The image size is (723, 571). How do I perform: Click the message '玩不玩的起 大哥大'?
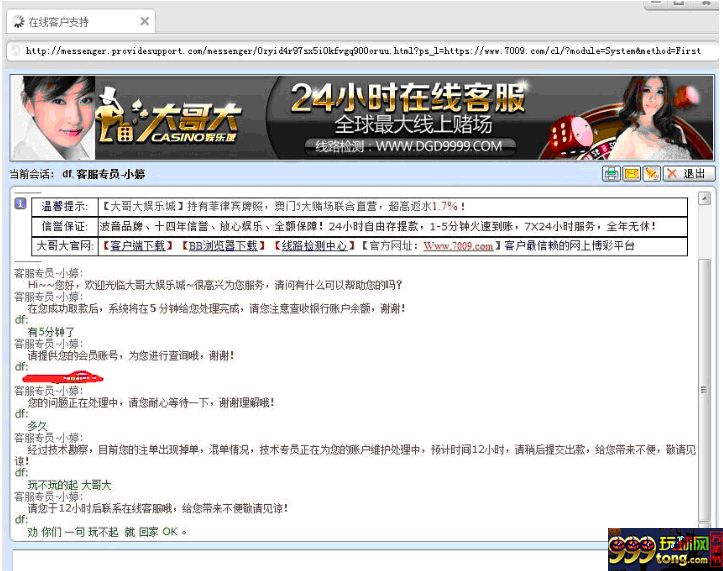point(69,485)
